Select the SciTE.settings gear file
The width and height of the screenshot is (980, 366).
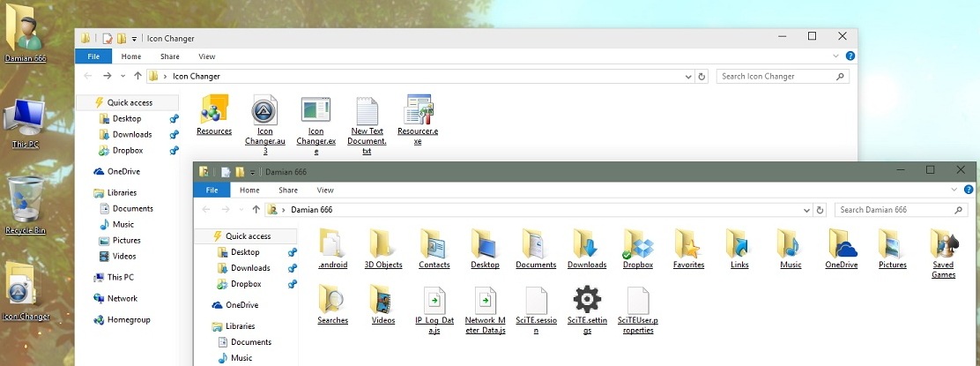(x=587, y=310)
